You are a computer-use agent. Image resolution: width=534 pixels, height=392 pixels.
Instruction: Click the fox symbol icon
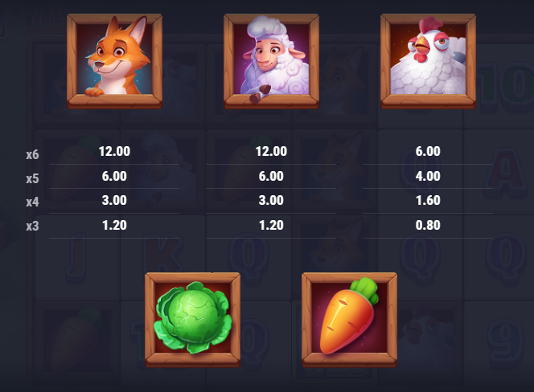click(x=114, y=61)
